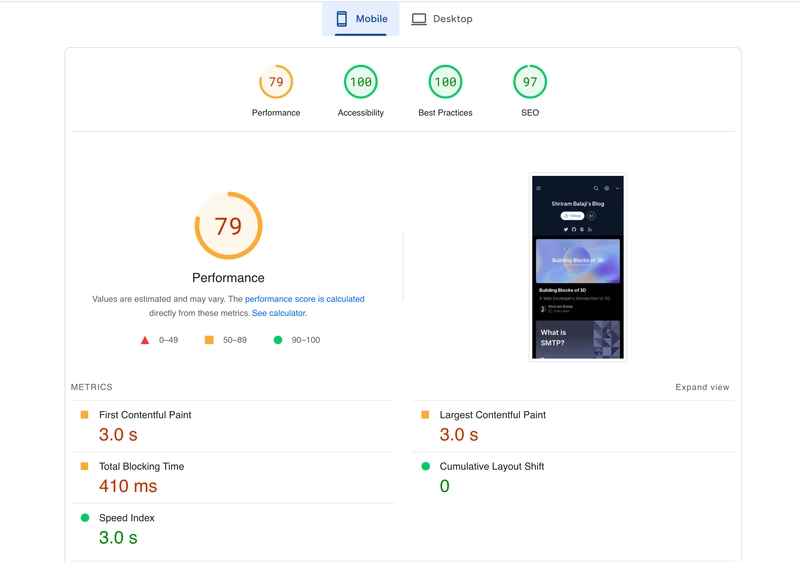
Task: Open the Accessibility score gauge 100
Action: tap(361, 82)
